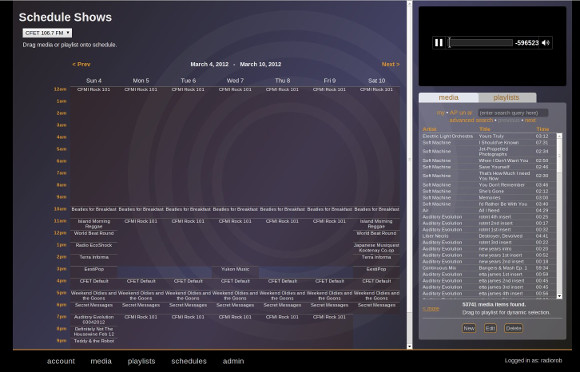Viewport: 580px width, 372px height.
Task: Select 'I'd Rather Be With You' track
Action: tap(489, 204)
